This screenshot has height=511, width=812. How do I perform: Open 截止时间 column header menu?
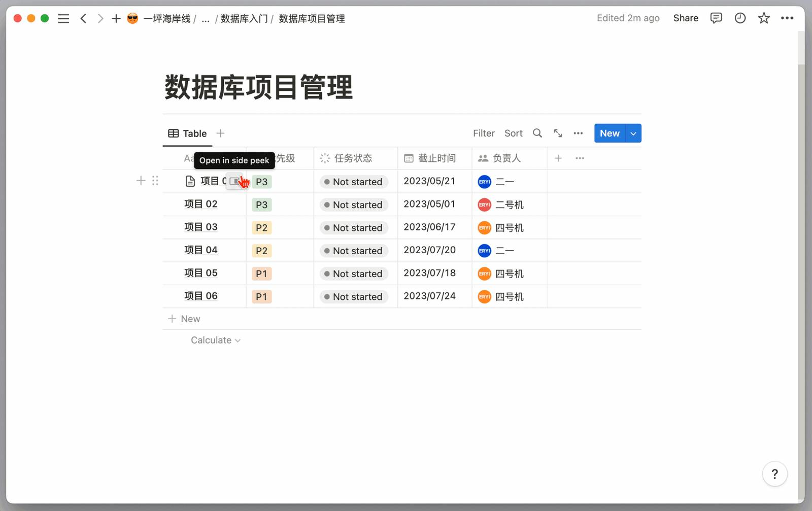[434, 158]
